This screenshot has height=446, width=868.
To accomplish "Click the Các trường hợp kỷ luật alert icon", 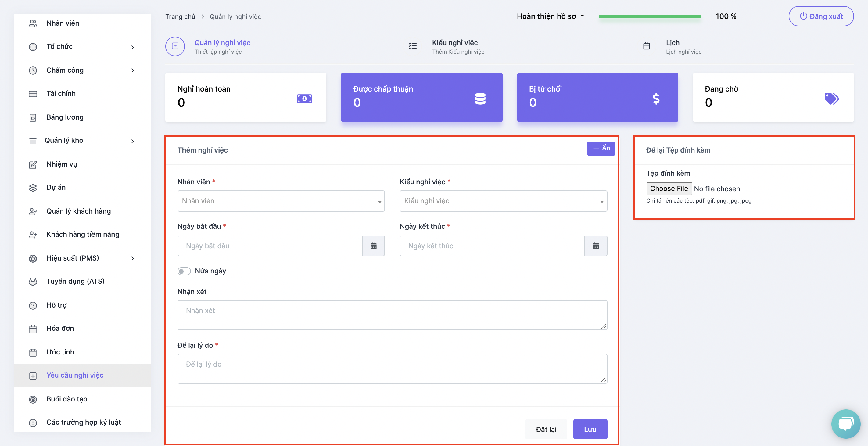I will 33,423.
